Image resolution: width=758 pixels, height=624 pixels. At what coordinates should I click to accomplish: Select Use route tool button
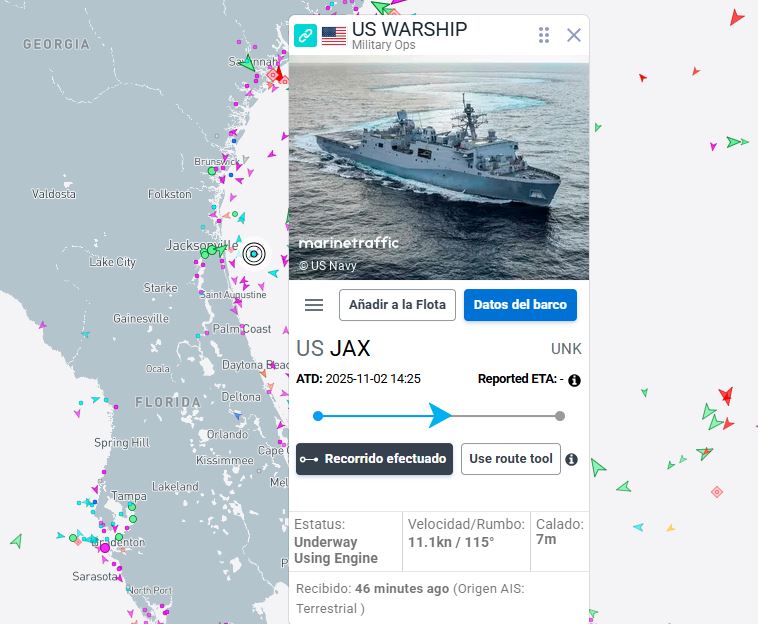coord(510,459)
